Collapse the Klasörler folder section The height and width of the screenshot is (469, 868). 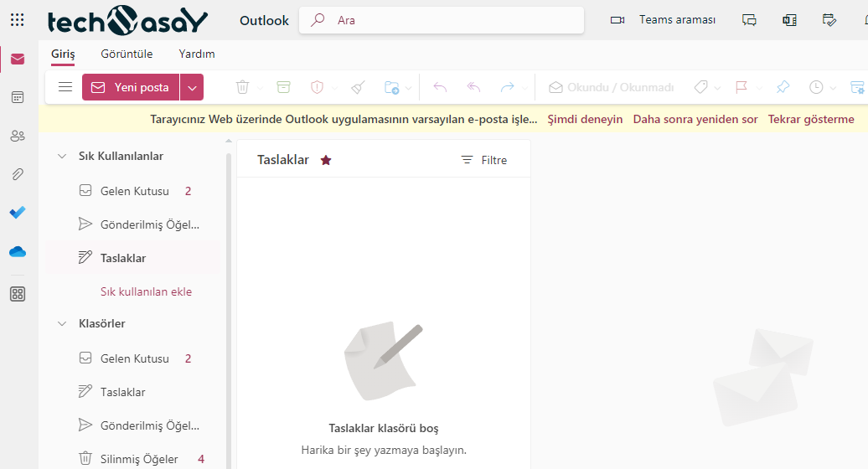pyautogui.click(x=61, y=323)
